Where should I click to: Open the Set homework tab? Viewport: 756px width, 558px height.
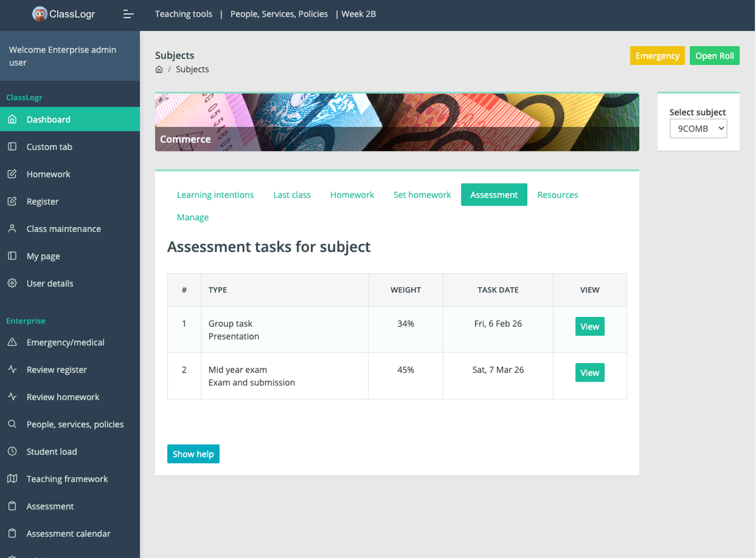[422, 195]
